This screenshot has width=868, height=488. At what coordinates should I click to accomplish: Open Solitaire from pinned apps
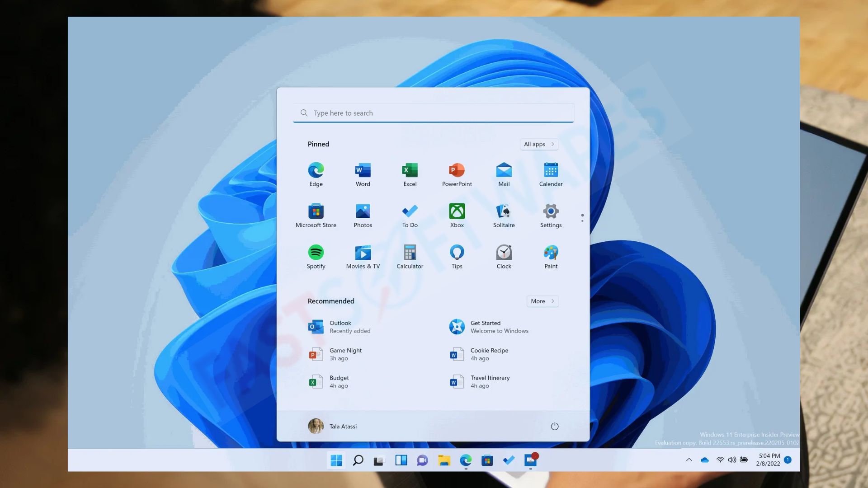click(504, 216)
